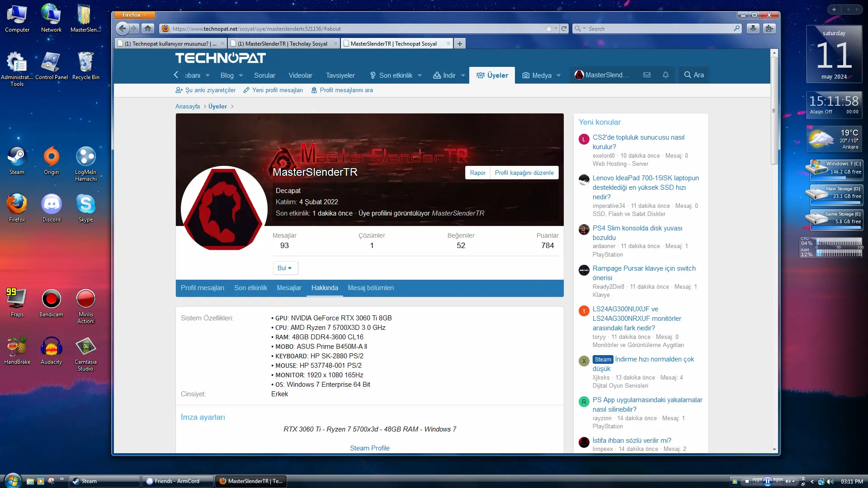Screen dimensions: 868x488
Task: Open the Üyeler nav menu item
Action: [492, 75]
